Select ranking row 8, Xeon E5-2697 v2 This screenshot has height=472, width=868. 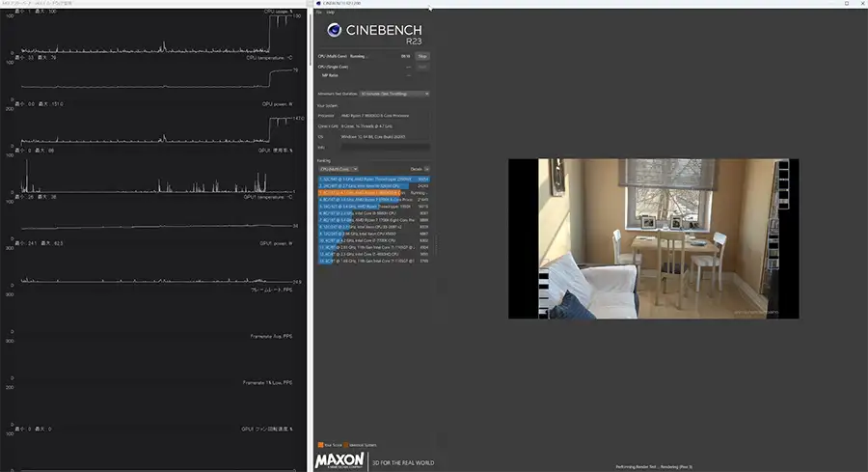pyautogui.click(x=373, y=227)
